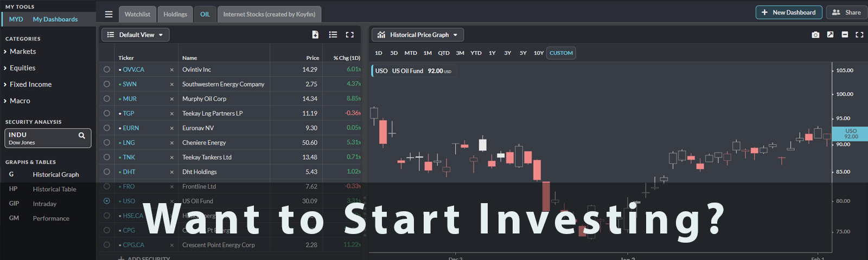Expand the Markets category
This screenshot has width=868, height=260.
click(x=20, y=51)
